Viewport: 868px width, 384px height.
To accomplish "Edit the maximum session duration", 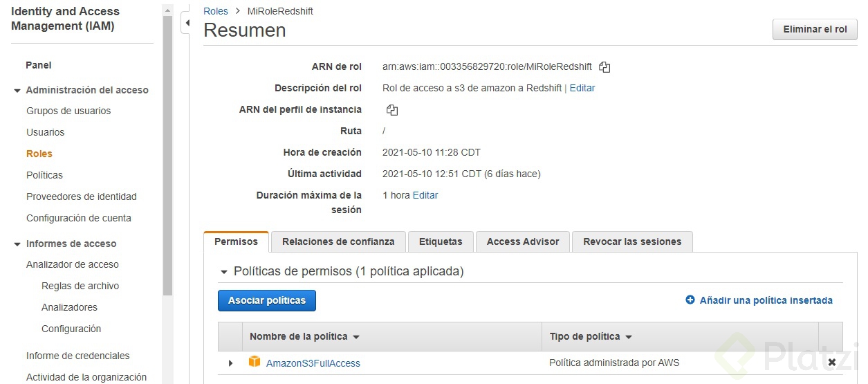I will (x=425, y=195).
